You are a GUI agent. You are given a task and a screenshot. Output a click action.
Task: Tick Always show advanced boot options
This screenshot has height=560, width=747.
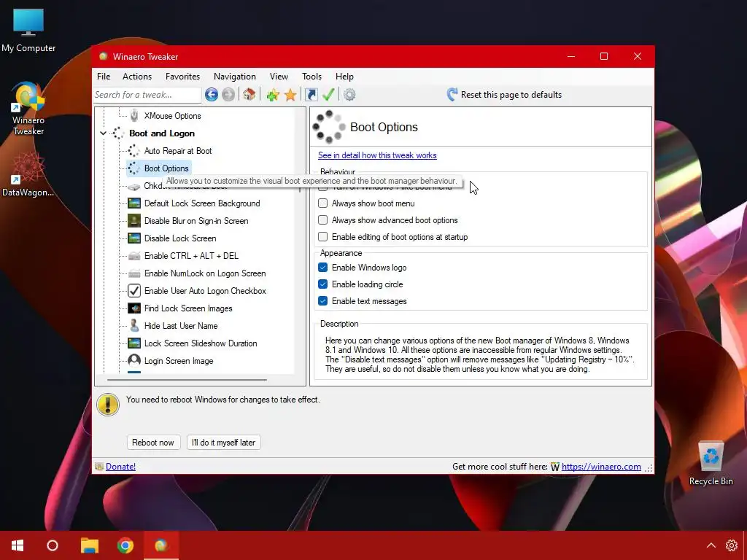click(x=323, y=220)
